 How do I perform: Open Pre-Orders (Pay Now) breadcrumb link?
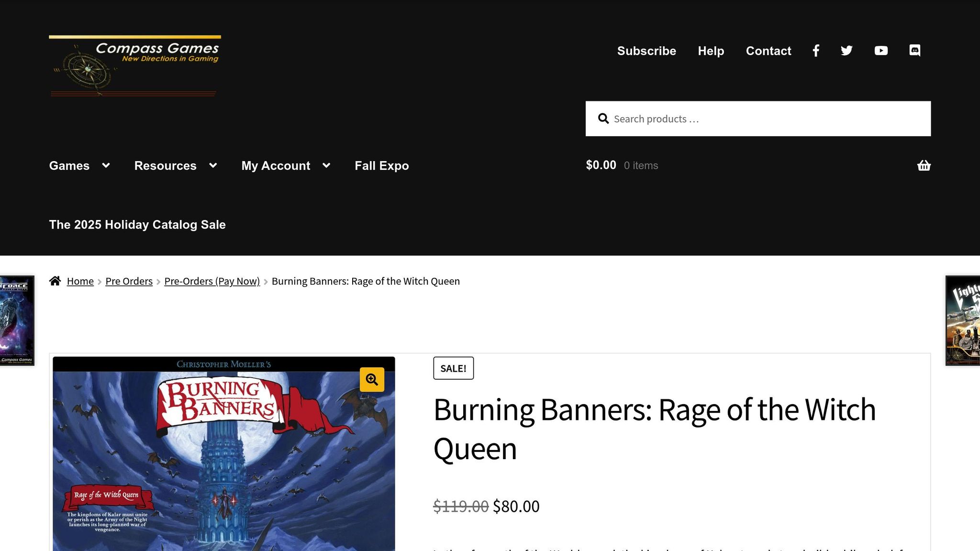click(x=212, y=281)
